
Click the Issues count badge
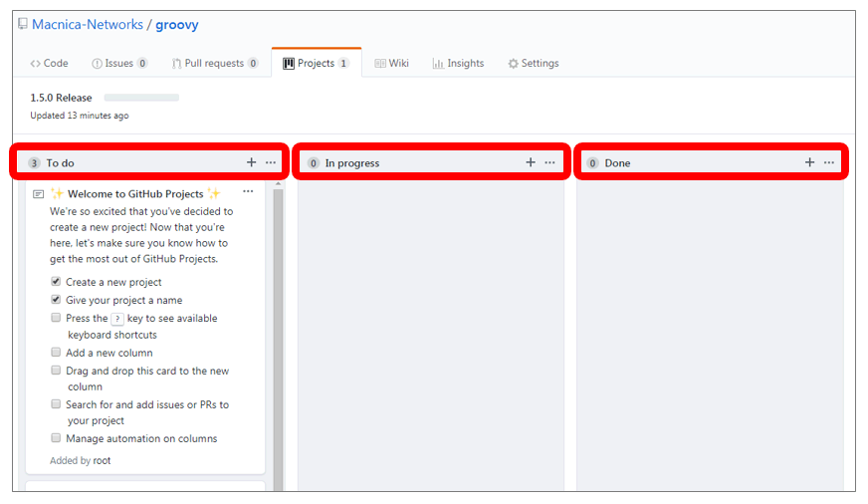click(x=142, y=63)
